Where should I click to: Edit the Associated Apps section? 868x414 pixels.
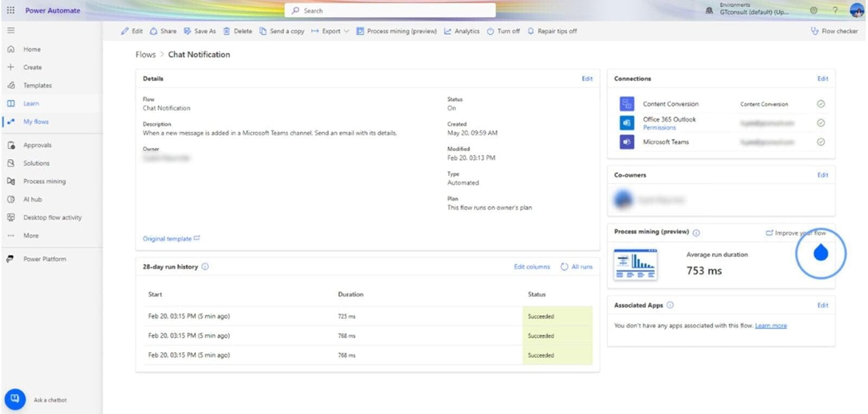[822, 305]
